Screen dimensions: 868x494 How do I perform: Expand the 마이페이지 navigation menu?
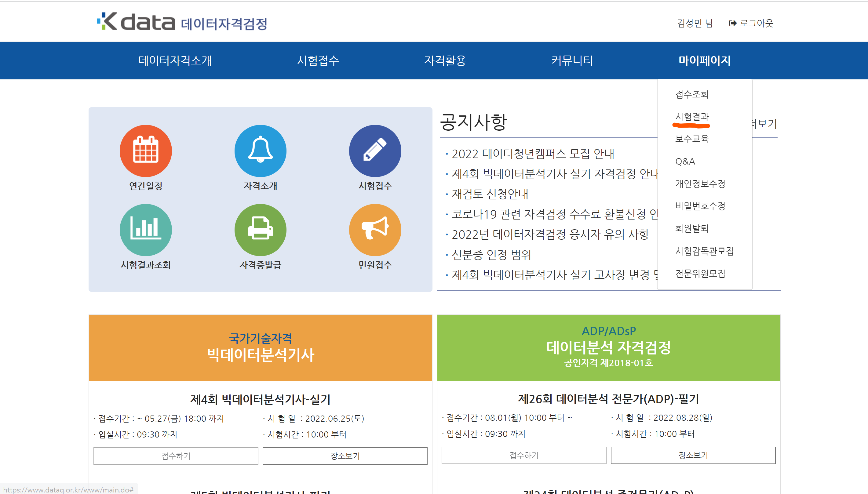click(704, 61)
